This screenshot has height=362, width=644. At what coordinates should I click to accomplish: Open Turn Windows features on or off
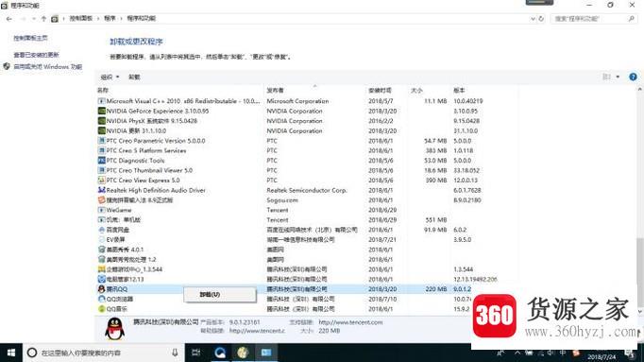tap(47, 66)
